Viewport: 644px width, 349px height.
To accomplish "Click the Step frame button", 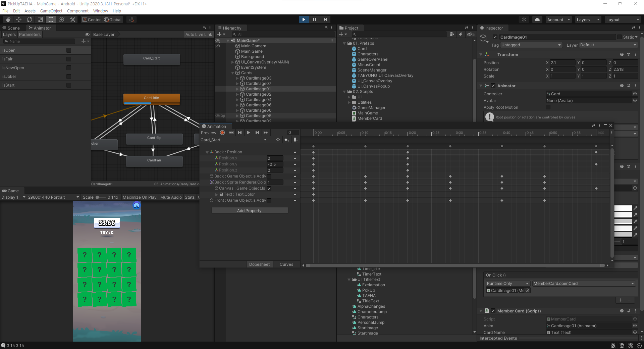I will (325, 19).
